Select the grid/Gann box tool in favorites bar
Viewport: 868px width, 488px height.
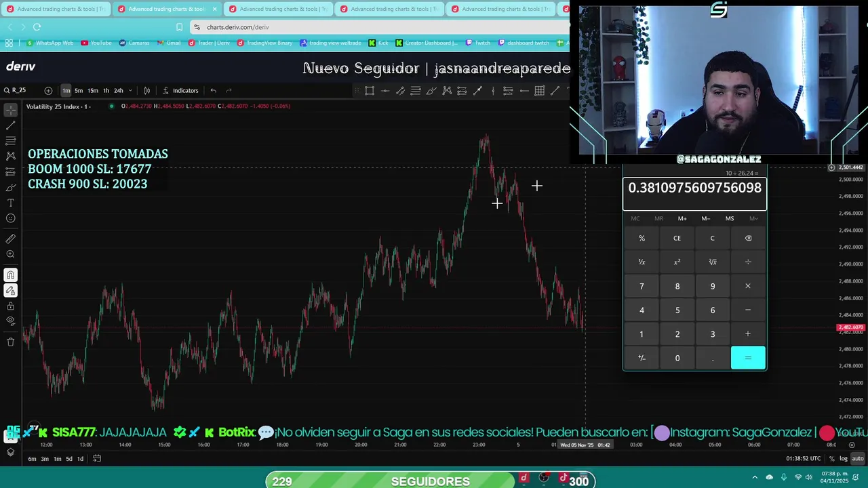pyautogui.click(x=540, y=90)
